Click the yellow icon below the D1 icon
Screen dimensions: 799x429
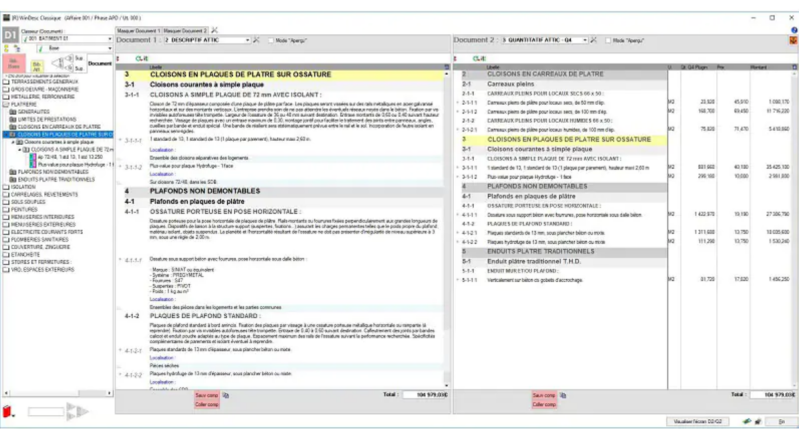point(6,48)
